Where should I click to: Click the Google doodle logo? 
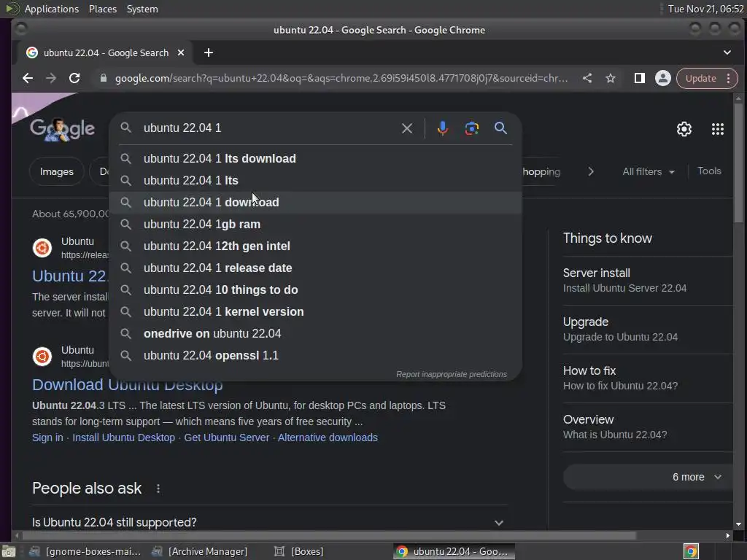(x=63, y=129)
